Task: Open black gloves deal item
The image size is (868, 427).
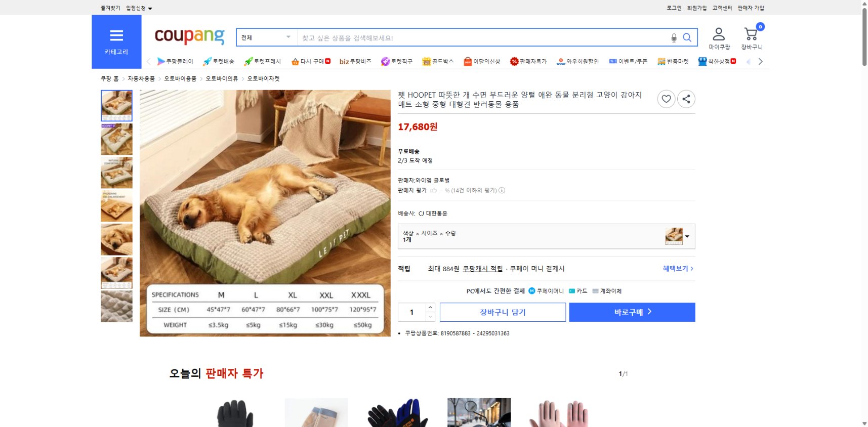Action: pos(235,413)
